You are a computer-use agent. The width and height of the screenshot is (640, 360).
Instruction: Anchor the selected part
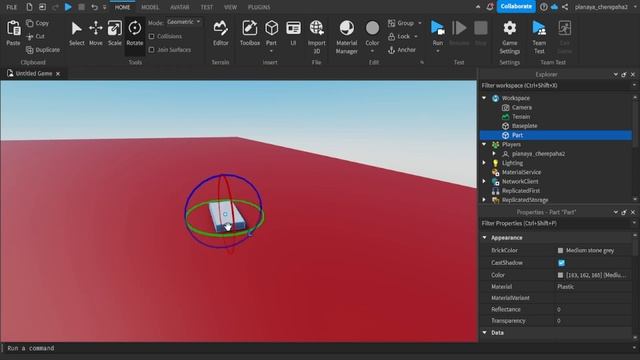click(x=402, y=50)
